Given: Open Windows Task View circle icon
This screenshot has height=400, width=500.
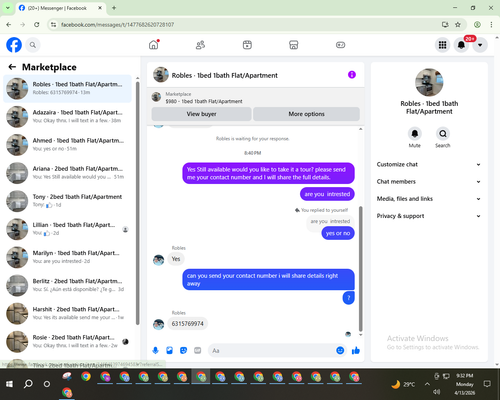Looking at the screenshot, I should [47, 384].
